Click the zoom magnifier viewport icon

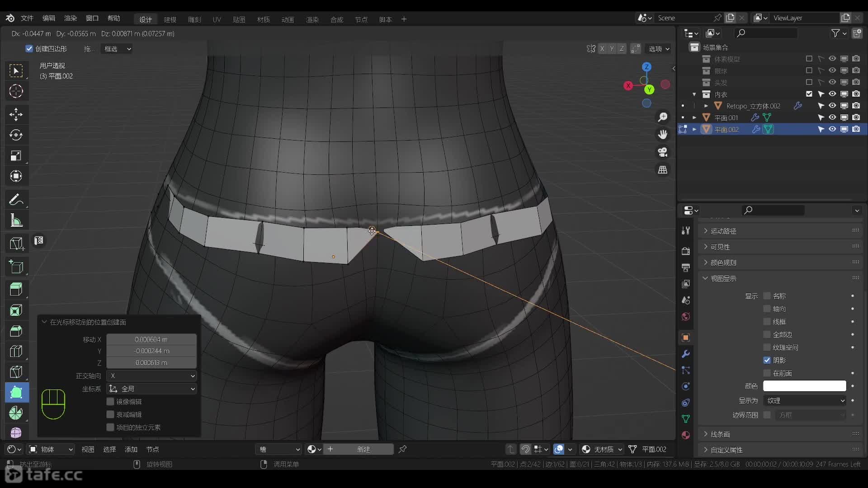(x=663, y=117)
